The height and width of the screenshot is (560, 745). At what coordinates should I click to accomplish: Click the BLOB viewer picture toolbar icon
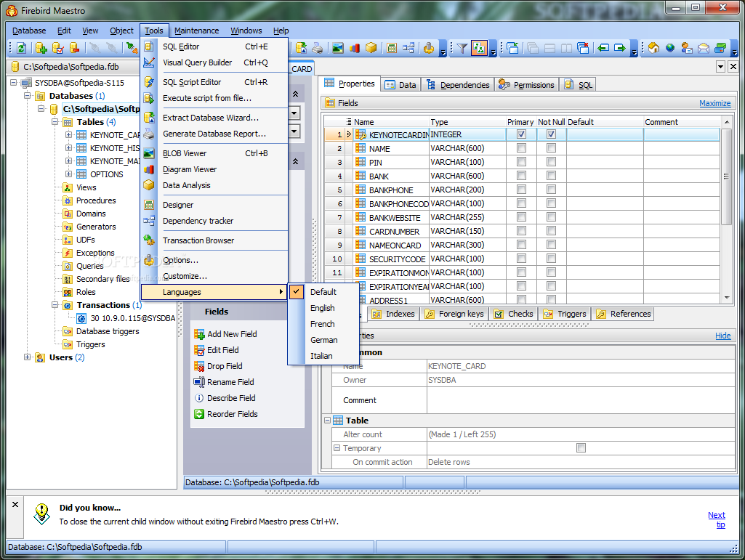point(338,48)
